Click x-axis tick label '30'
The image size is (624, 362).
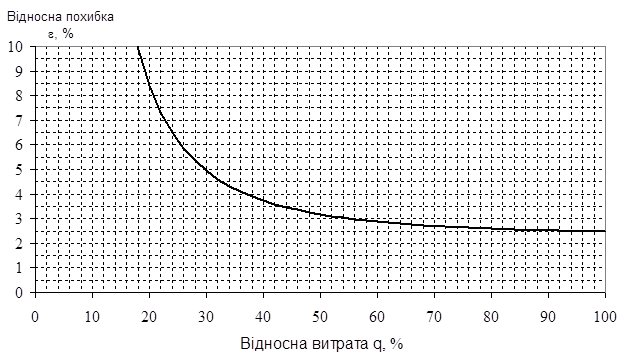click(x=206, y=317)
